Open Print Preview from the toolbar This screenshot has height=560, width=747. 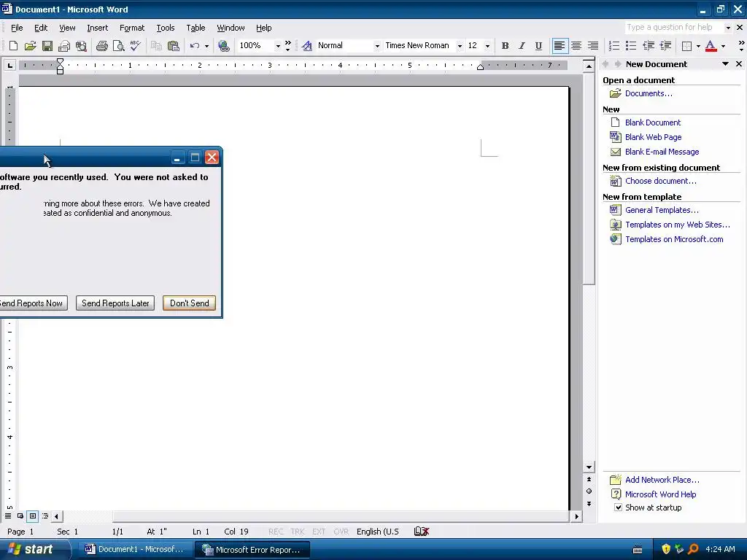tap(118, 46)
